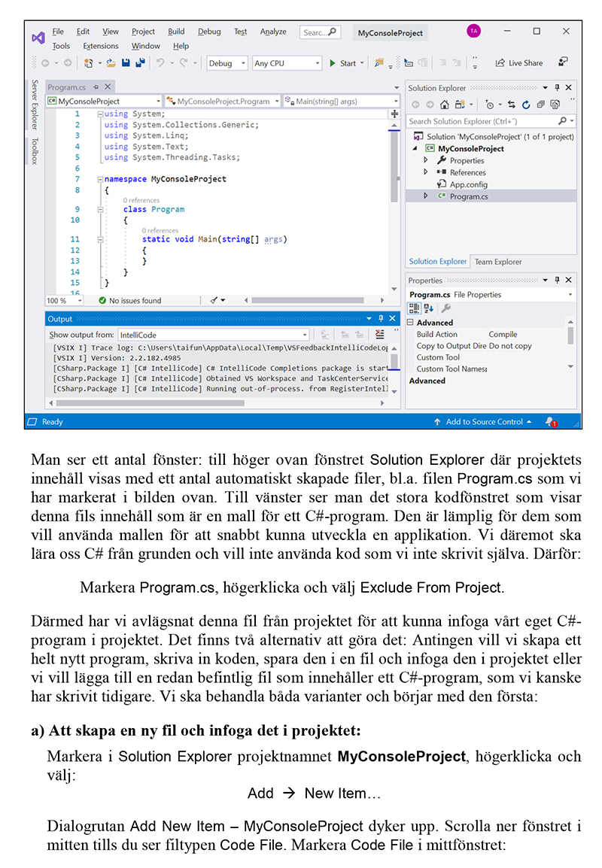Image resolution: width=602 pixels, height=868 pixels.
Task: Click the Pending Changes Filter clock icon
Action: point(489,105)
